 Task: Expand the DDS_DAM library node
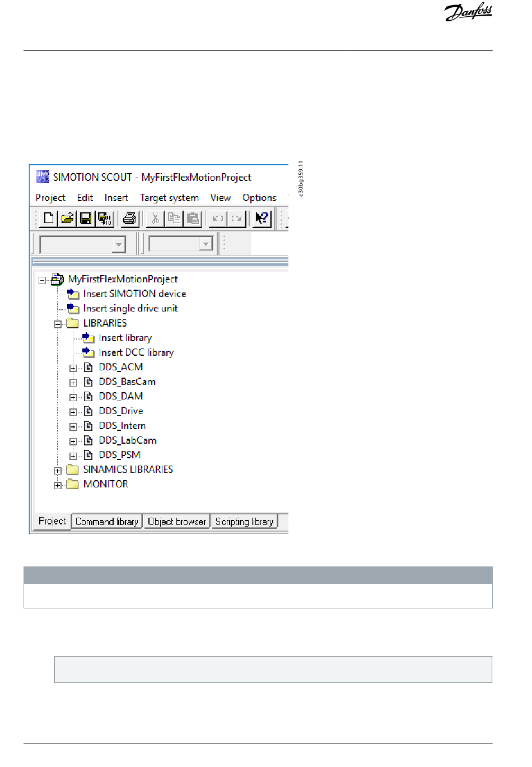click(x=73, y=397)
